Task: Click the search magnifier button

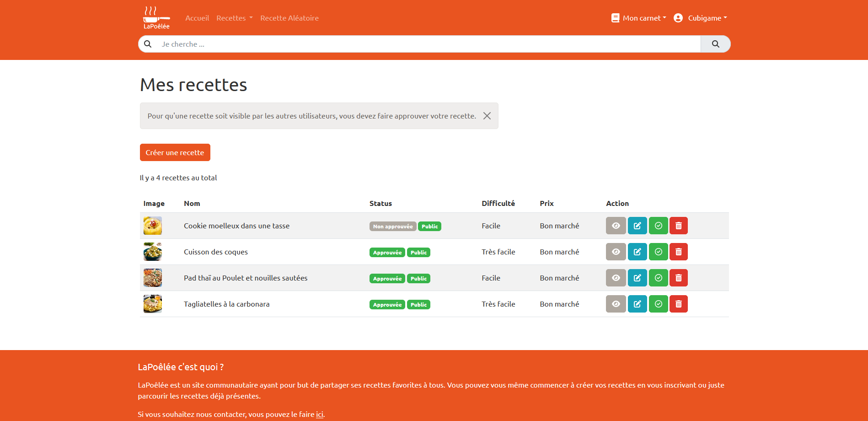Action: [x=715, y=44]
